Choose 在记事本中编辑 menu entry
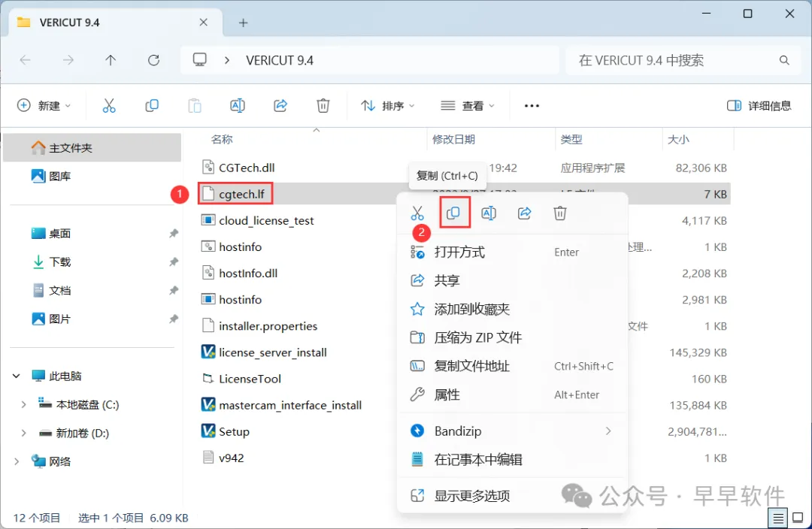 [513, 459]
